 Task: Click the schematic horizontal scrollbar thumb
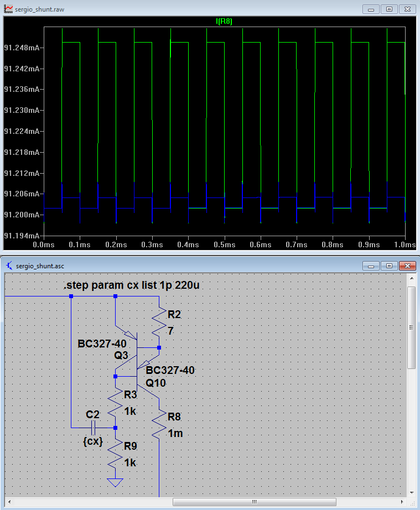[x=255, y=502]
